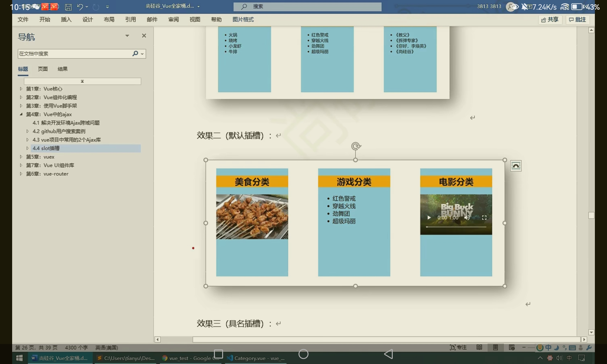Expand 第1章 Vue核心 heading

[21, 89]
